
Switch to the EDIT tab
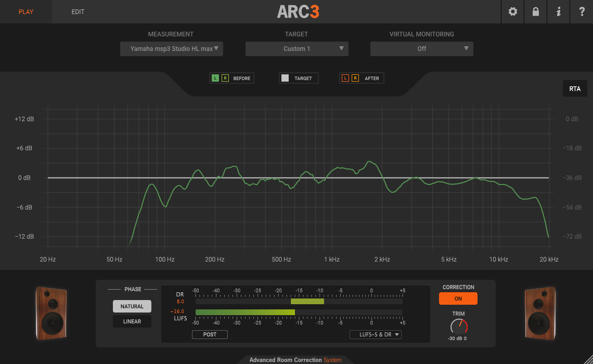(x=78, y=11)
